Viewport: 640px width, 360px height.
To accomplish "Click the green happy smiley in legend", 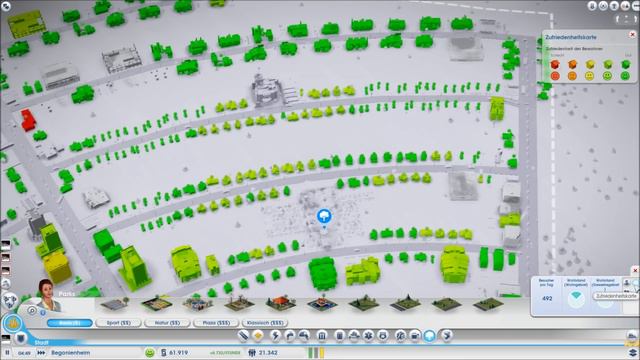I will click(x=625, y=76).
